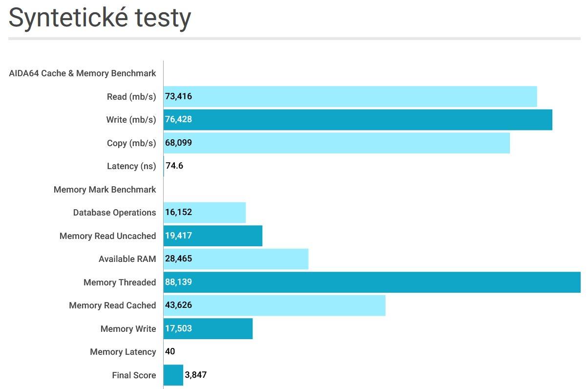Click the Memory Latency value 40
Image resolution: width=588 pixels, height=389 pixels.
pos(170,352)
